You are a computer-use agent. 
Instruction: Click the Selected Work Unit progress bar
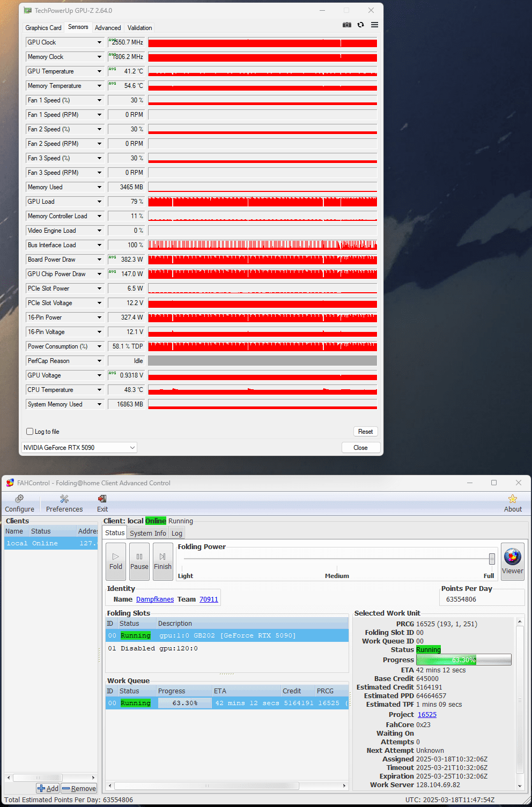(464, 660)
